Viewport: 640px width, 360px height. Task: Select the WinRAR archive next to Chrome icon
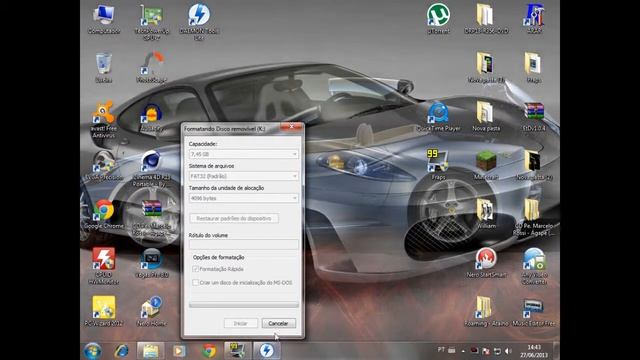(x=151, y=218)
